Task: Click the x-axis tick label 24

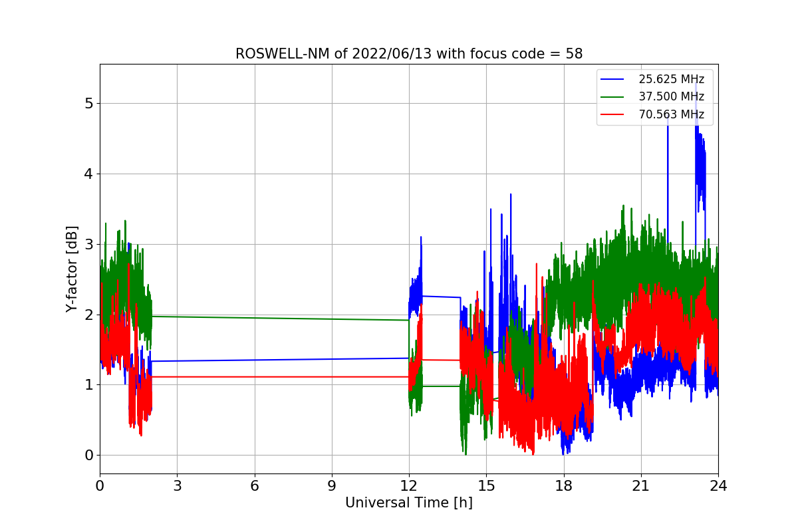Action: pyautogui.click(x=718, y=486)
